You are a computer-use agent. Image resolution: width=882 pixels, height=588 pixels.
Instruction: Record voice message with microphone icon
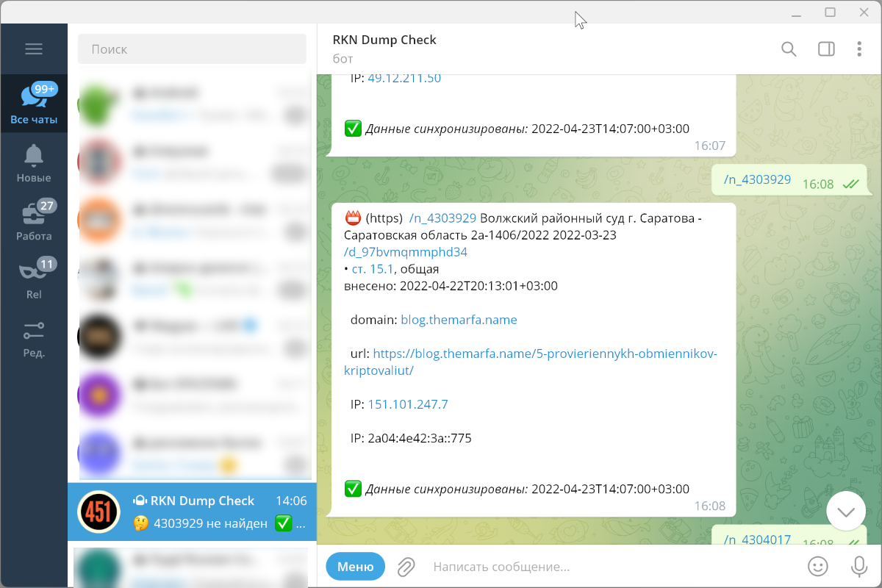858,567
